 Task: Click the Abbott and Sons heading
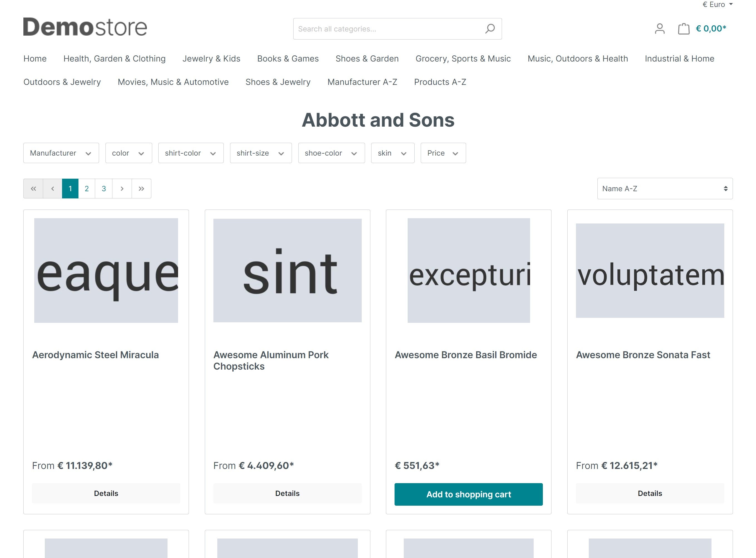[x=378, y=120]
